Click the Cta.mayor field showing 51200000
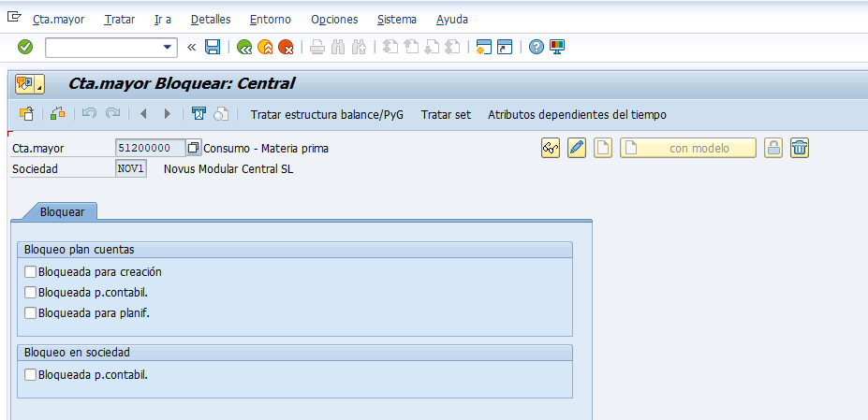This screenshot has width=868, height=420. pos(151,148)
